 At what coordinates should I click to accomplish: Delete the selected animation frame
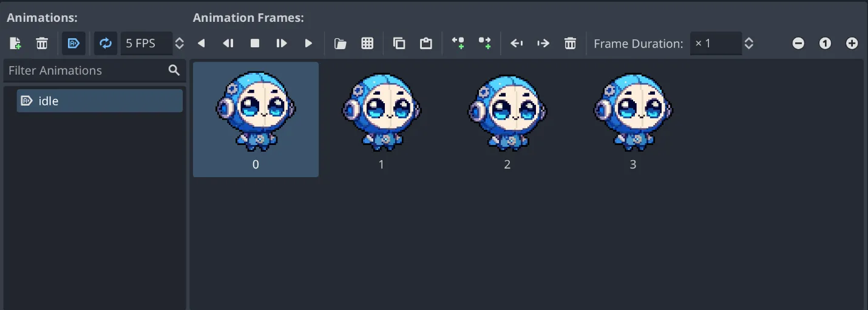pyautogui.click(x=570, y=43)
